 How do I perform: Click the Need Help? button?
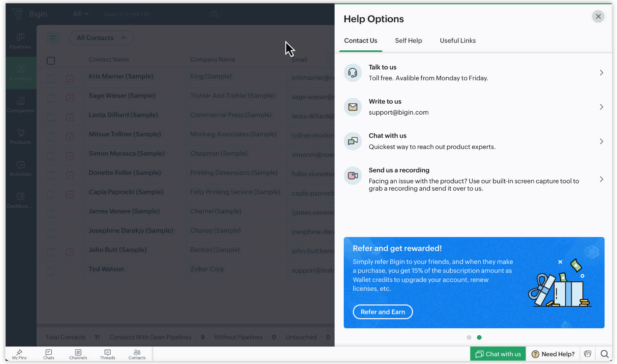coord(553,354)
